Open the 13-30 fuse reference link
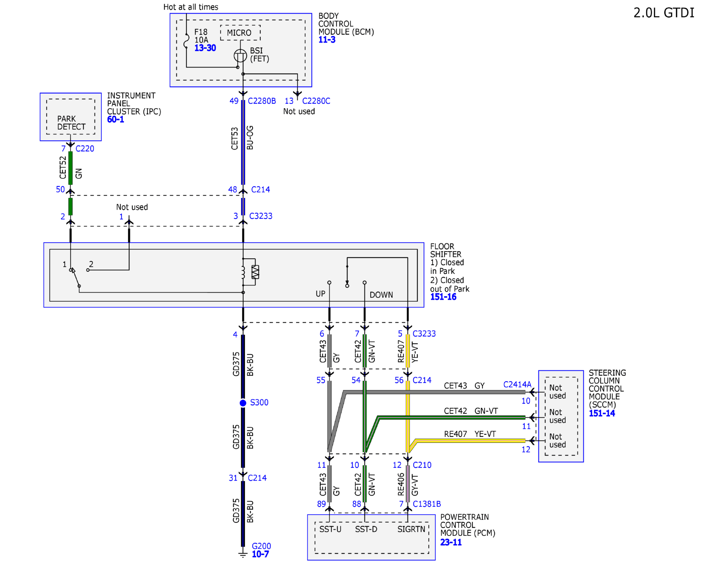 coord(205,48)
